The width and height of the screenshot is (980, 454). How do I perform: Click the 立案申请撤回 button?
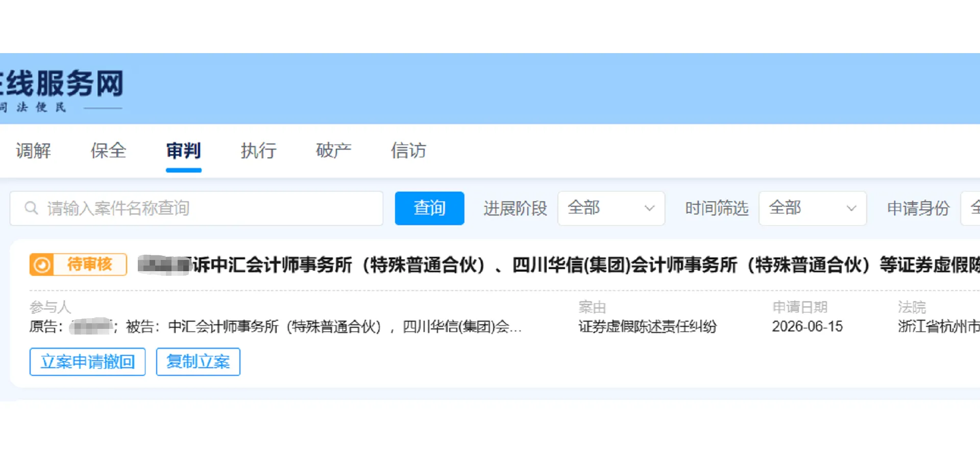88,362
